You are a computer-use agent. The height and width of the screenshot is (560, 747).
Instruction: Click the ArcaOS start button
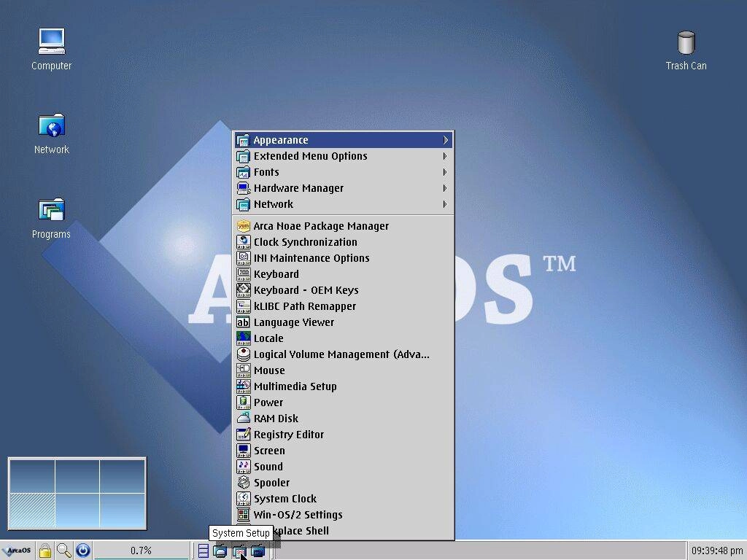tap(18, 551)
